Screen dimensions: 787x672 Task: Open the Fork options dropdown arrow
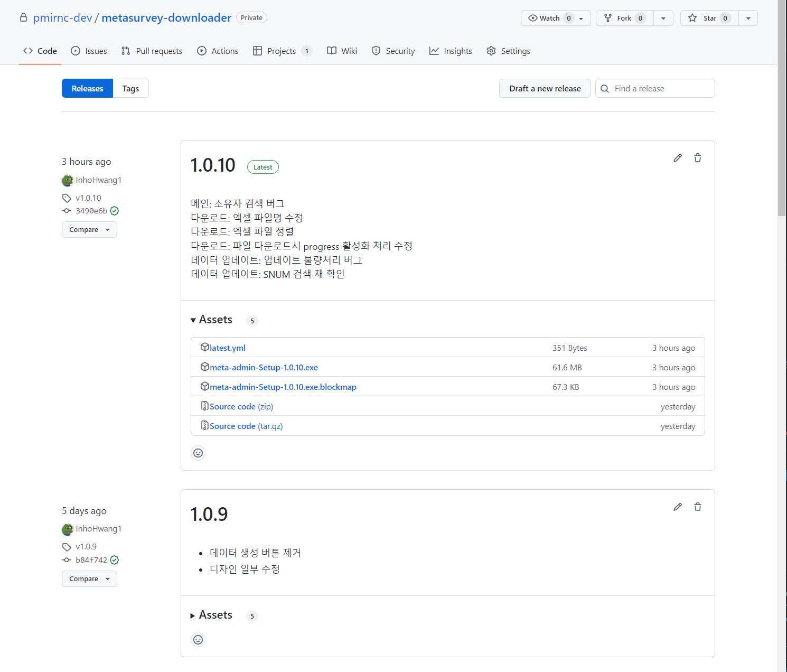point(663,18)
